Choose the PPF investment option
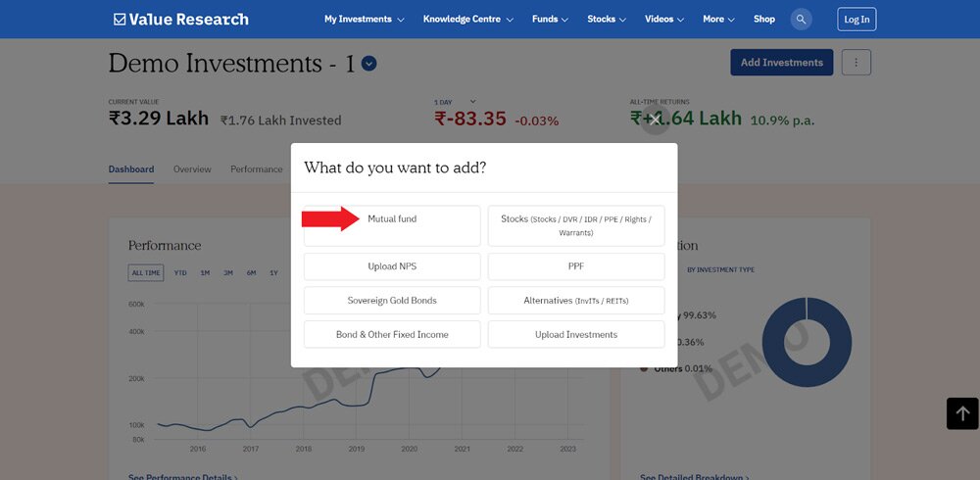This screenshot has width=980, height=480. 576,266
